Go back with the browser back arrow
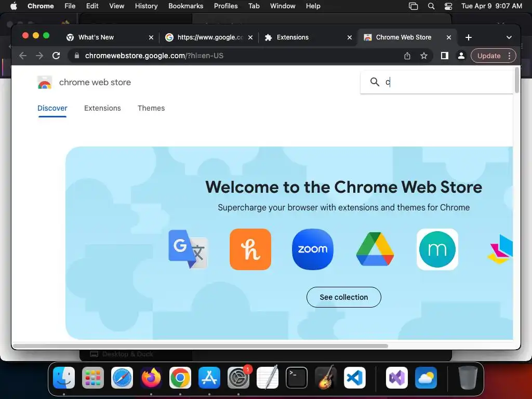Screen dimensions: 532x399 (x=23, y=56)
